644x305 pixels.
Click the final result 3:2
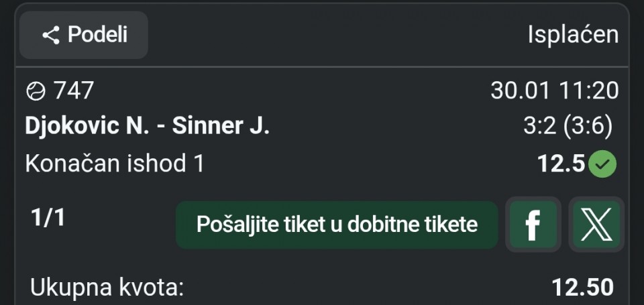coord(538,126)
